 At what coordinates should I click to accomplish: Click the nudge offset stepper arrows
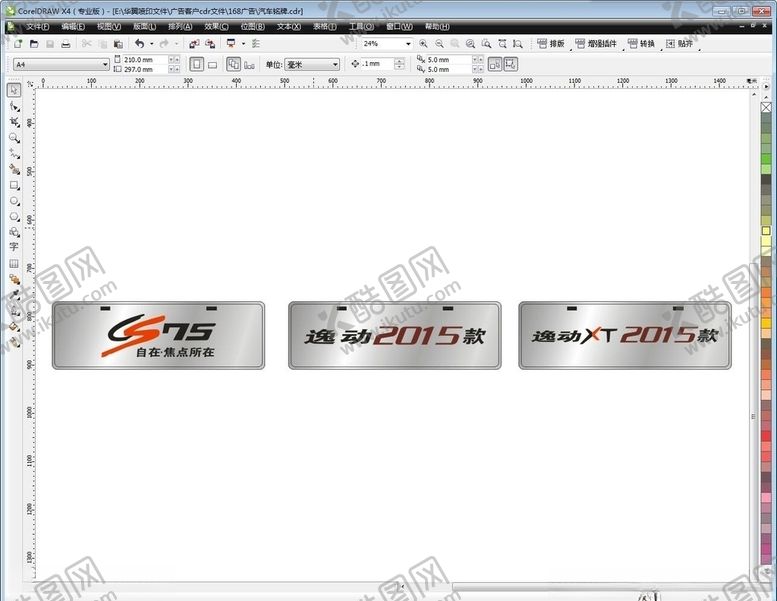click(399, 64)
